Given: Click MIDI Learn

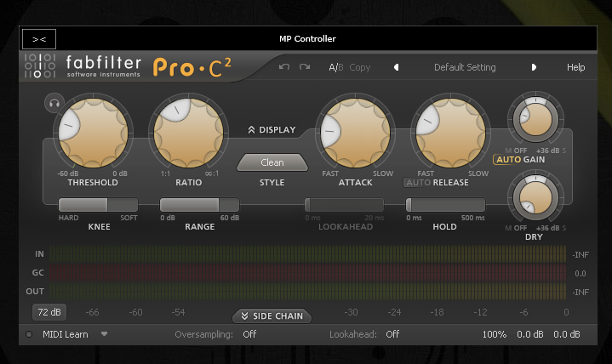Looking at the screenshot, I should tap(66, 334).
